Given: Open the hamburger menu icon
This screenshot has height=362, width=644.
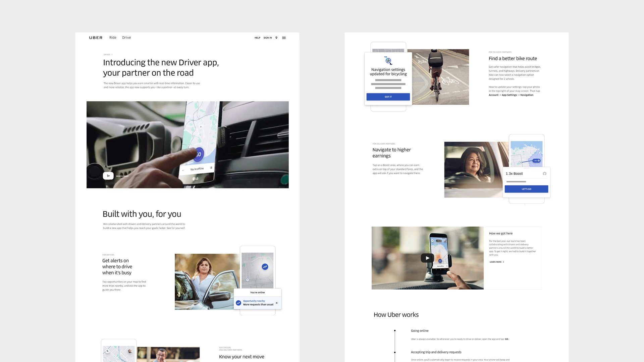Looking at the screenshot, I should coord(284,38).
